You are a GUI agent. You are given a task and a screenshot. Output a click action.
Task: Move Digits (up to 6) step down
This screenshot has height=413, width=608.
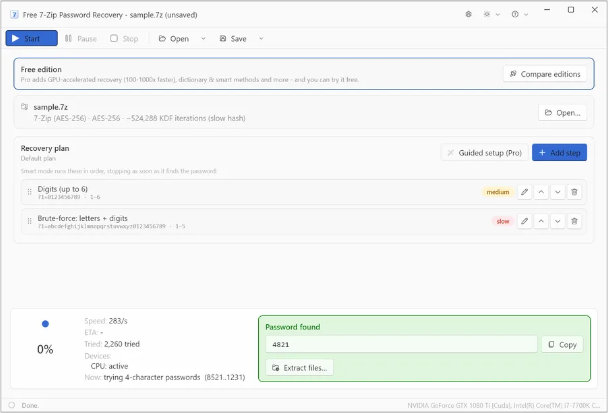(x=558, y=192)
